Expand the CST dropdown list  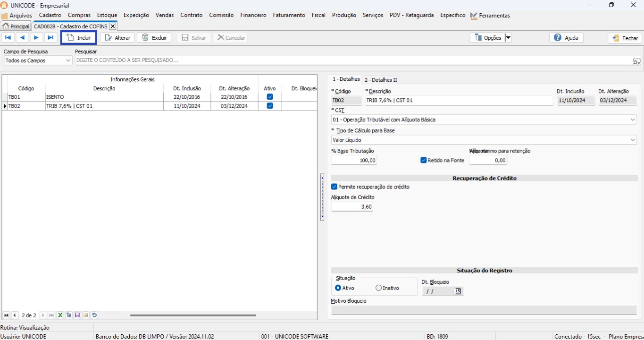[633, 120]
